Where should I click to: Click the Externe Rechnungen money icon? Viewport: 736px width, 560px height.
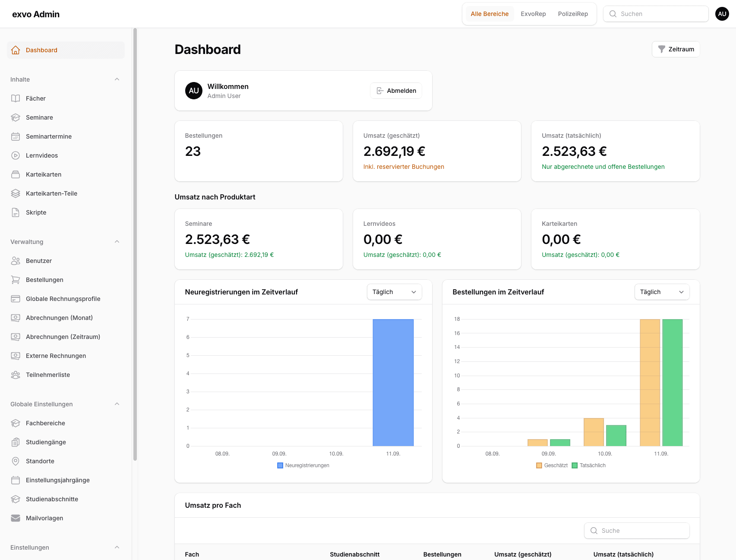point(16,356)
